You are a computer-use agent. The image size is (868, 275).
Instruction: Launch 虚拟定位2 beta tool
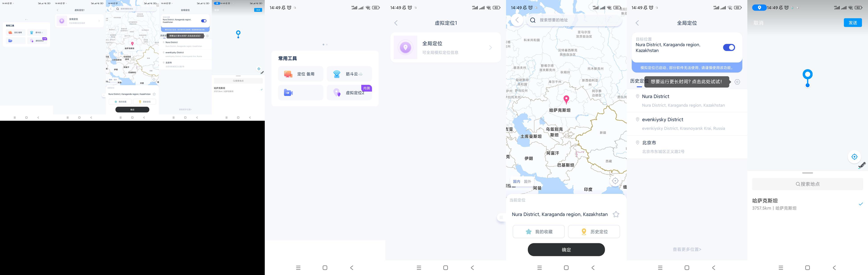pos(349,92)
